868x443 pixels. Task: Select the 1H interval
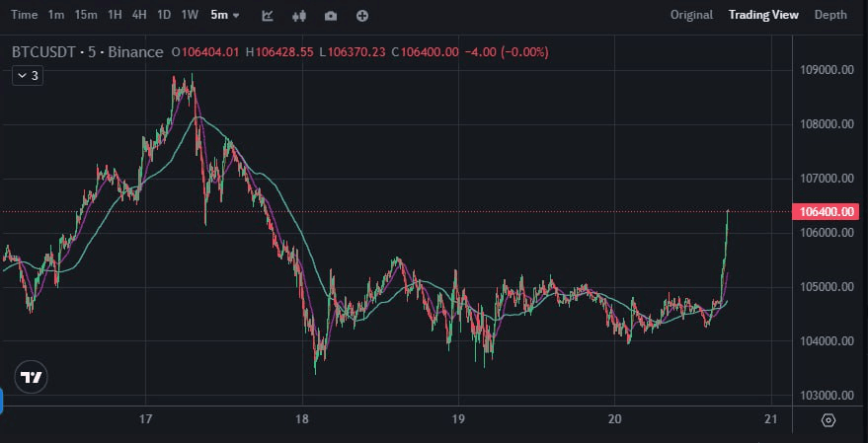click(x=115, y=15)
